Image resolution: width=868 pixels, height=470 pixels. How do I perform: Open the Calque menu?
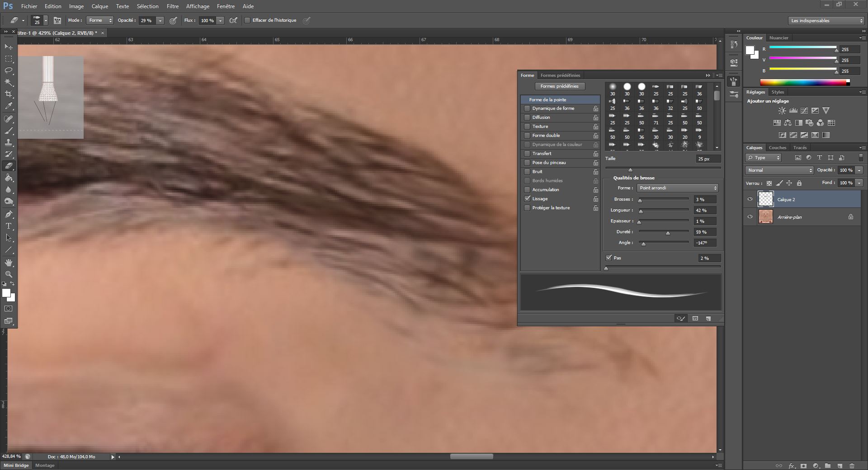99,6
